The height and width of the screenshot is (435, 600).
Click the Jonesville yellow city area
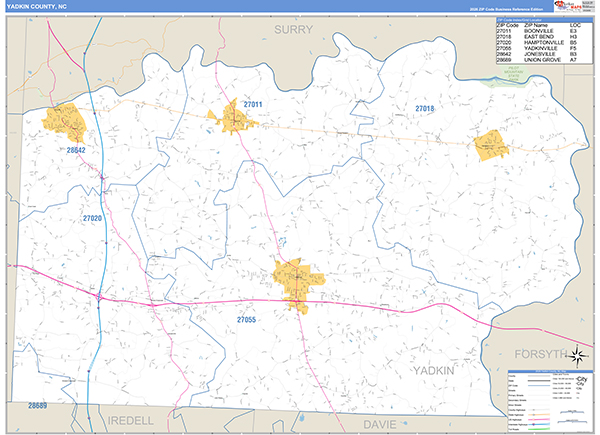pyautogui.click(x=64, y=121)
